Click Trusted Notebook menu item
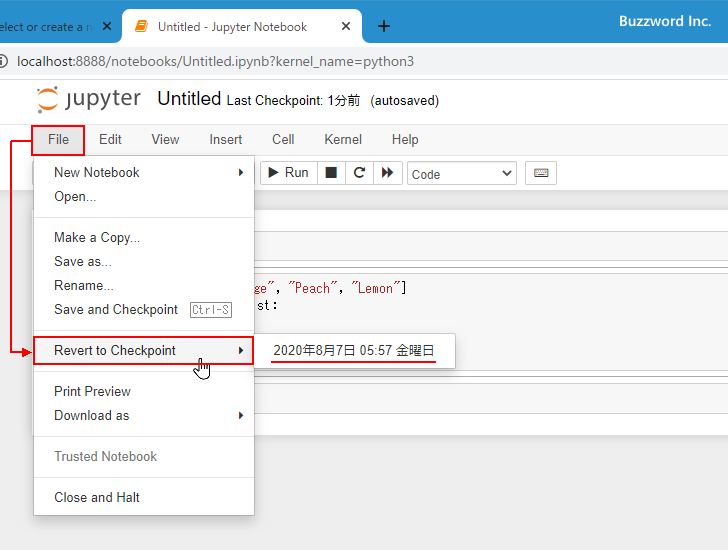The image size is (728, 550). [144, 456]
